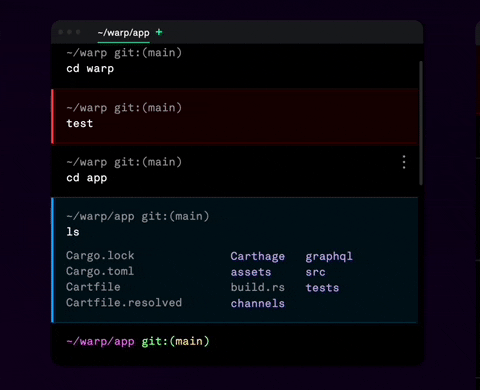This screenshot has height=390, width=480.
Task: Click the gray ~/warp/app prompt above 'ls'
Action: 138,217
